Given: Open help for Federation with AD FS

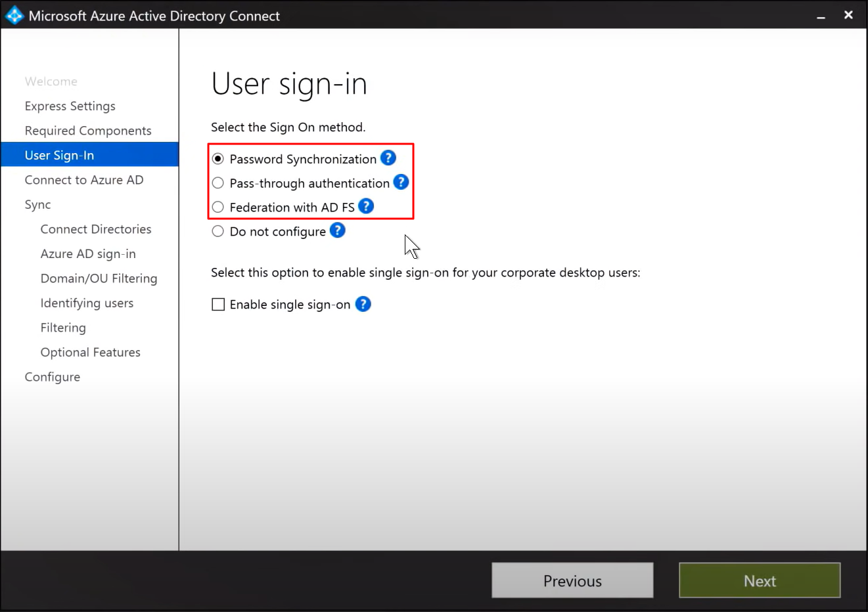Looking at the screenshot, I should pos(365,206).
